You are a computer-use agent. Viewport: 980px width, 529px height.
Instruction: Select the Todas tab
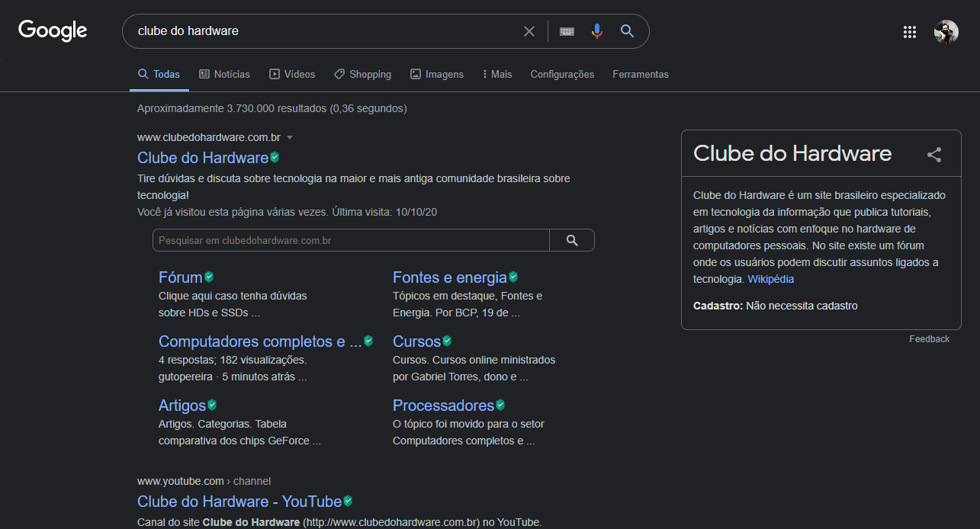tap(159, 74)
